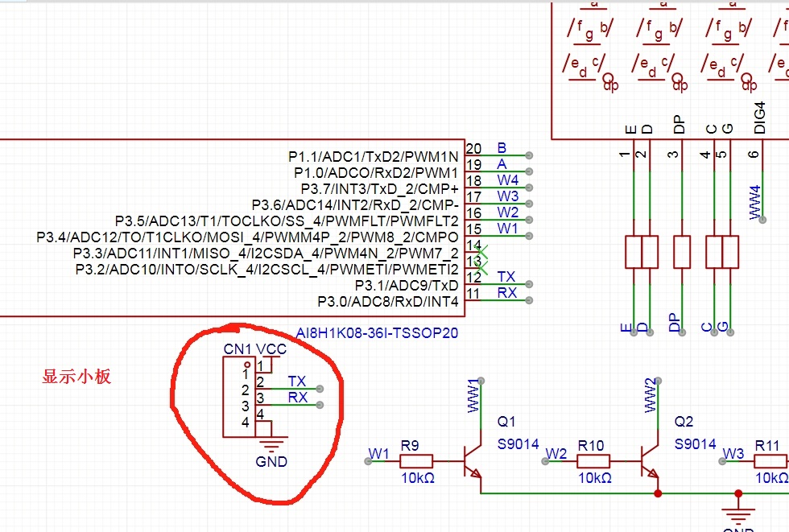Select the RX net label on CN1 pin 3

(x=297, y=398)
